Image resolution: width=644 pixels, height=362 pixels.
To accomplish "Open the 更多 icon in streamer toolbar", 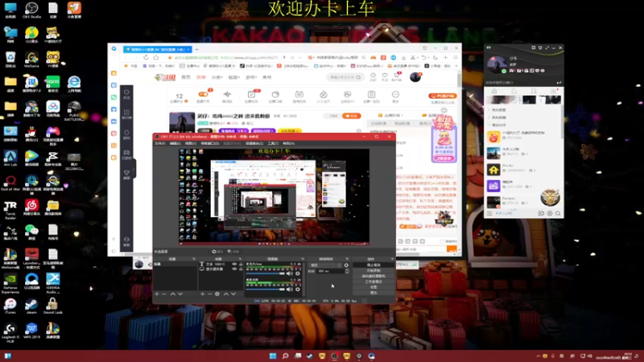I will pos(395,97).
